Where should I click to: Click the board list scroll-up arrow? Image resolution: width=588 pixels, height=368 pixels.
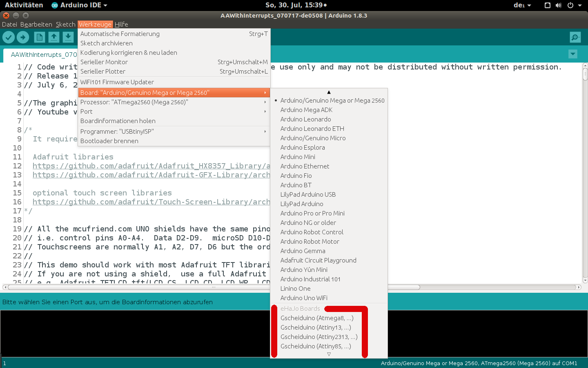pos(329,92)
